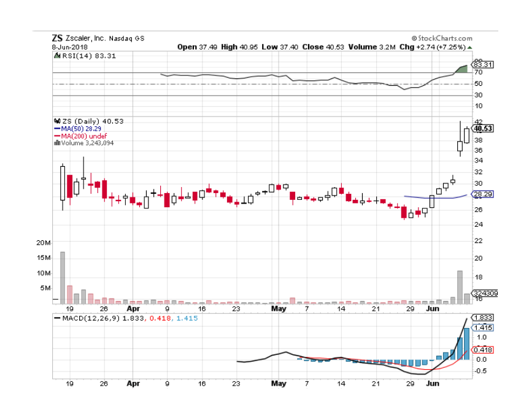Screen dimensions: 529x420
Task: Click the tallest blue MACD histogram bar
Action: (467, 344)
